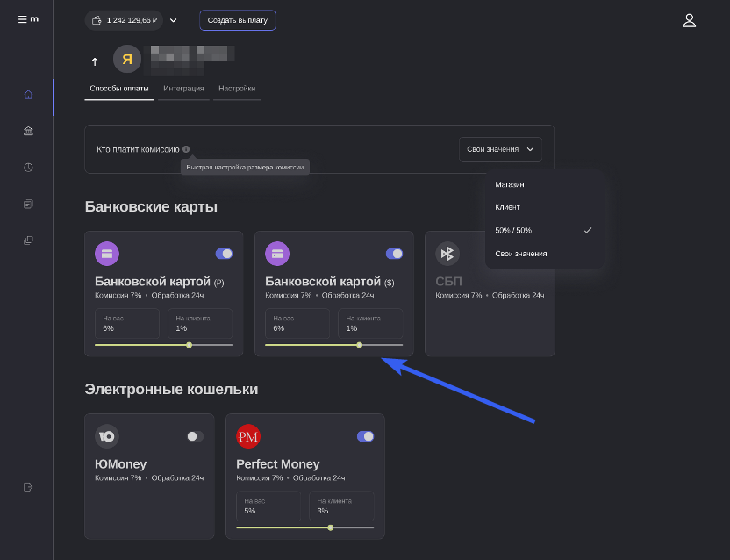This screenshot has height=560, width=730.
Task: Open the hamburger menu icon
Action: point(22,19)
